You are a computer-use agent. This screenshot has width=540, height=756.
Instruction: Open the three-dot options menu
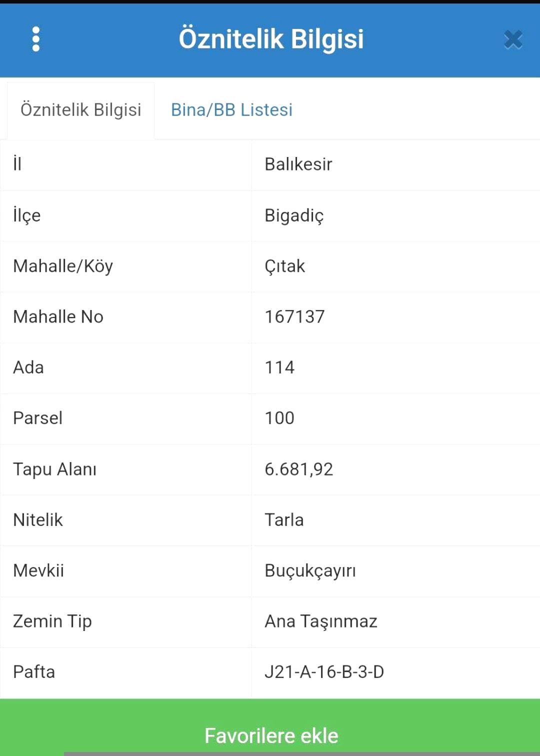(35, 39)
